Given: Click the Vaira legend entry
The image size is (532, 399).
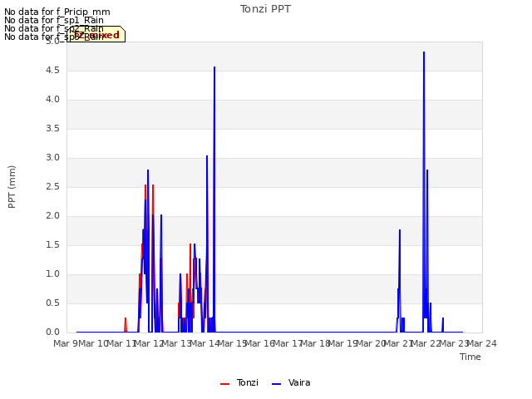Looking at the screenshot, I should 291,382.
